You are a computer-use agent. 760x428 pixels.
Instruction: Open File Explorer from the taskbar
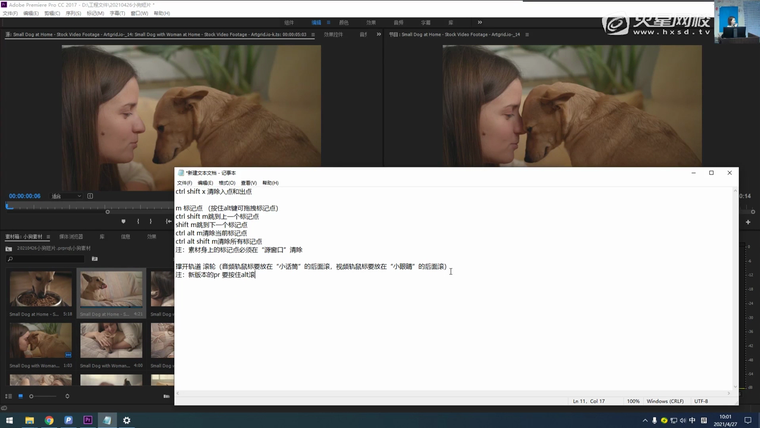tap(30, 420)
